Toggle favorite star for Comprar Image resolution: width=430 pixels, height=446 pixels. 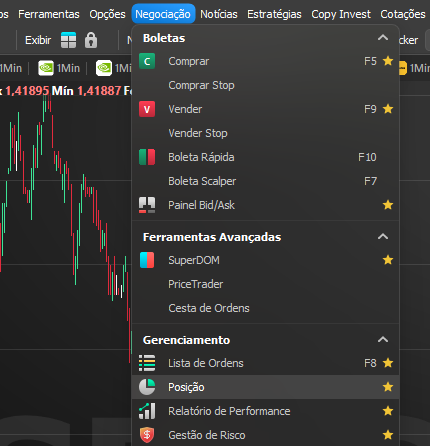tap(388, 61)
